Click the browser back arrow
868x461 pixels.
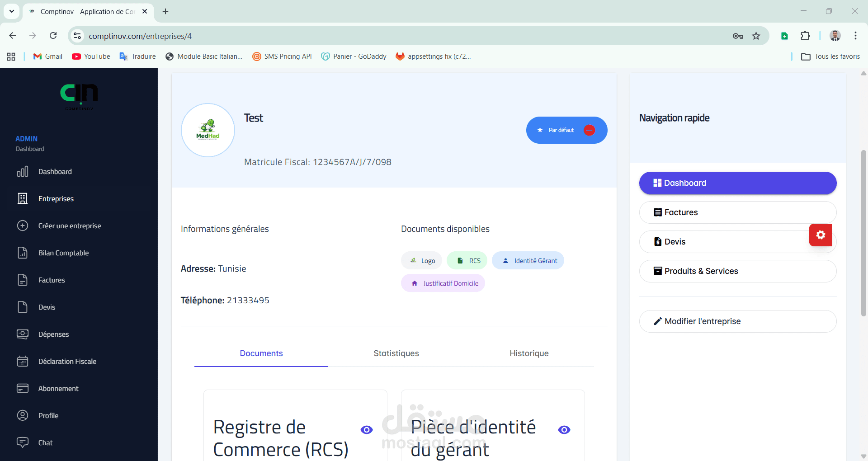(x=13, y=36)
